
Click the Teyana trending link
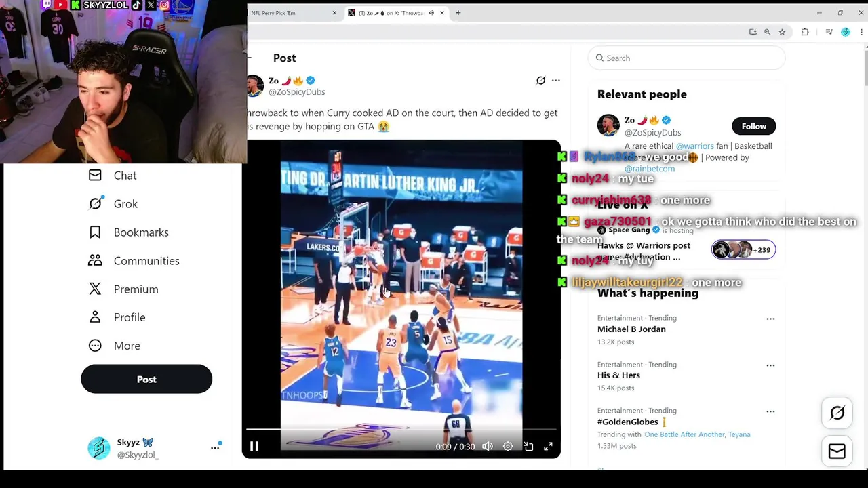click(739, 434)
